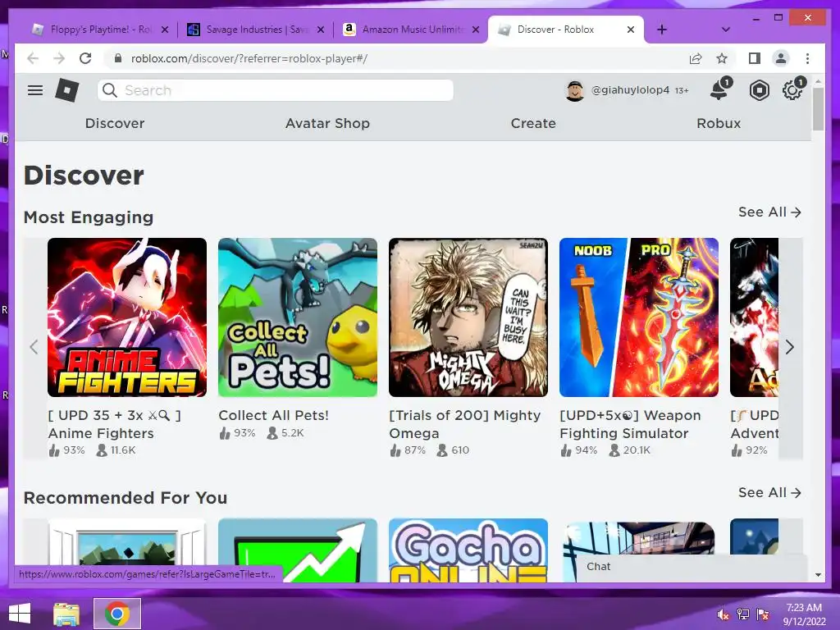
Task: Open the taskbar clock showing 7:23 AM
Action: coord(804,614)
